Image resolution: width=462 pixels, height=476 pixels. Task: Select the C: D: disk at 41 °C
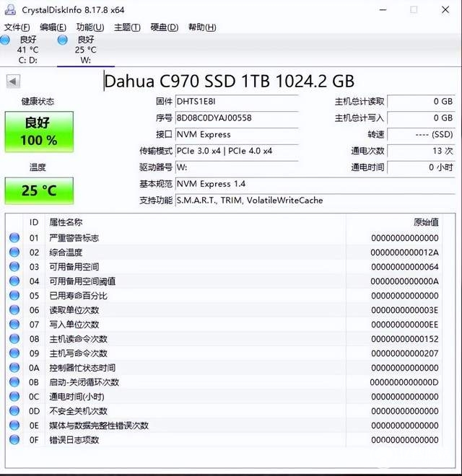[27, 50]
